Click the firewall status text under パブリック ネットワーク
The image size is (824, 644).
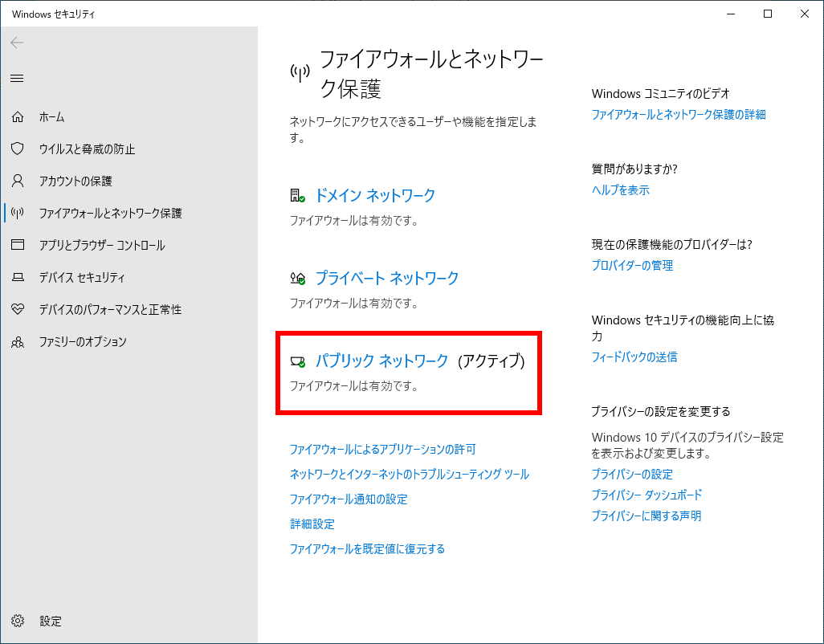coord(355,386)
